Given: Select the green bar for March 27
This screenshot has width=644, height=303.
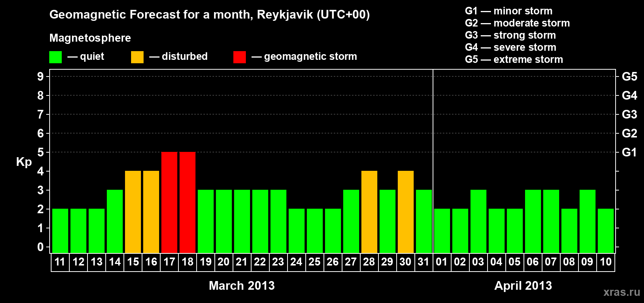Looking at the screenshot, I should point(351,221).
